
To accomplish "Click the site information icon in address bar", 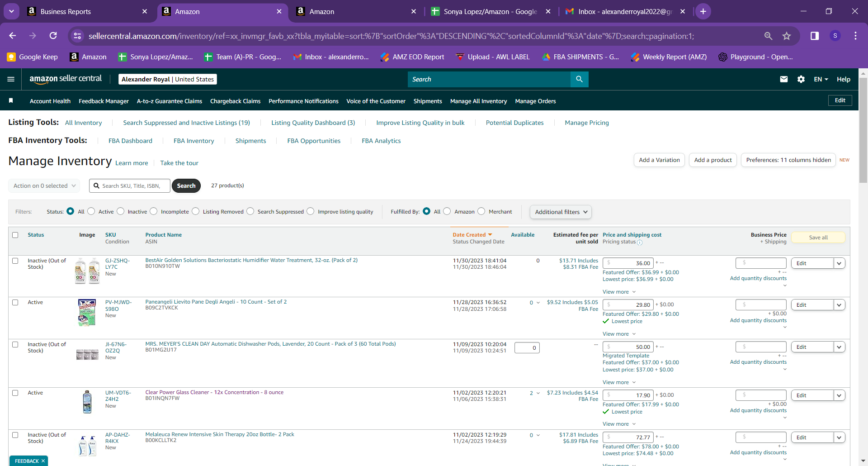I will coord(78,36).
